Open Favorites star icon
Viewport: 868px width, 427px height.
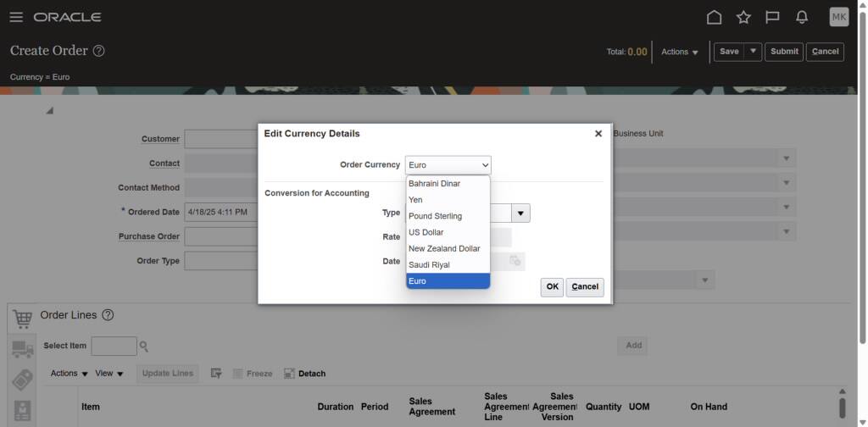(743, 18)
